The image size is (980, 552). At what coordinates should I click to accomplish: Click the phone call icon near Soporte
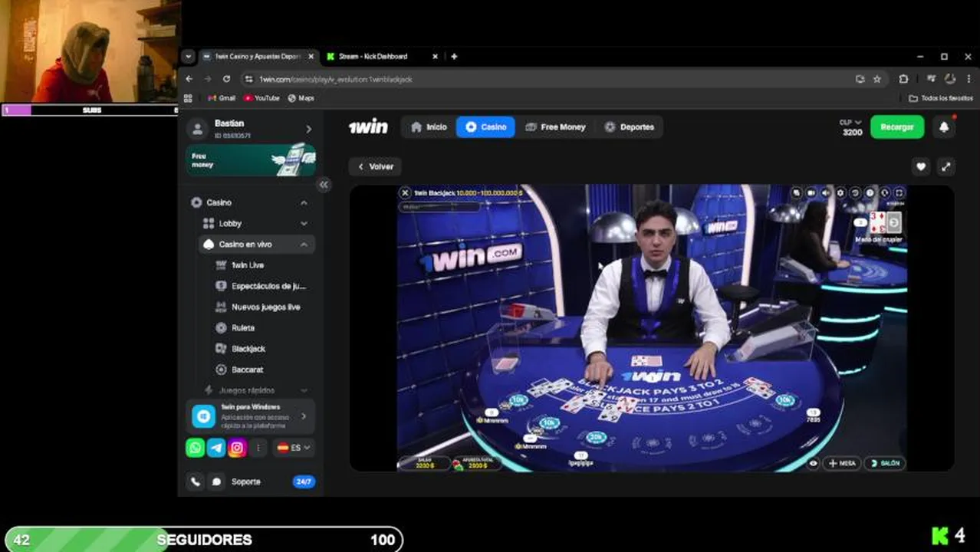[196, 481]
